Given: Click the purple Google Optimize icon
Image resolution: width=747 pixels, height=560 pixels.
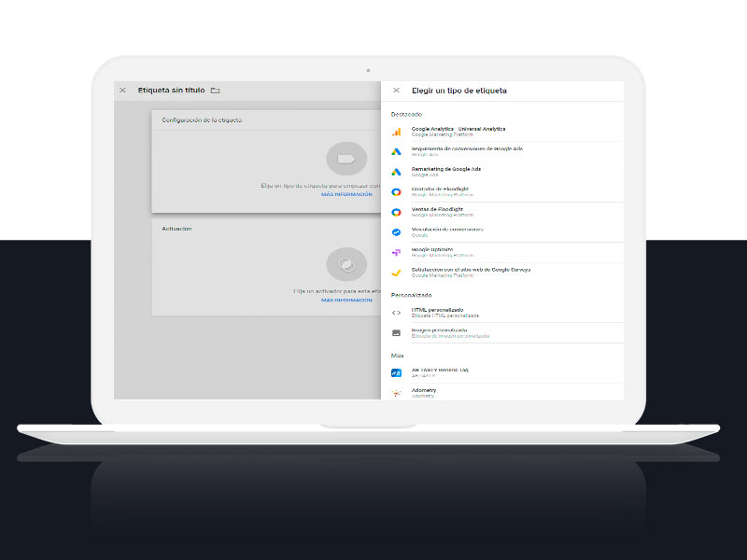Looking at the screenshot, I should (396, 252).
